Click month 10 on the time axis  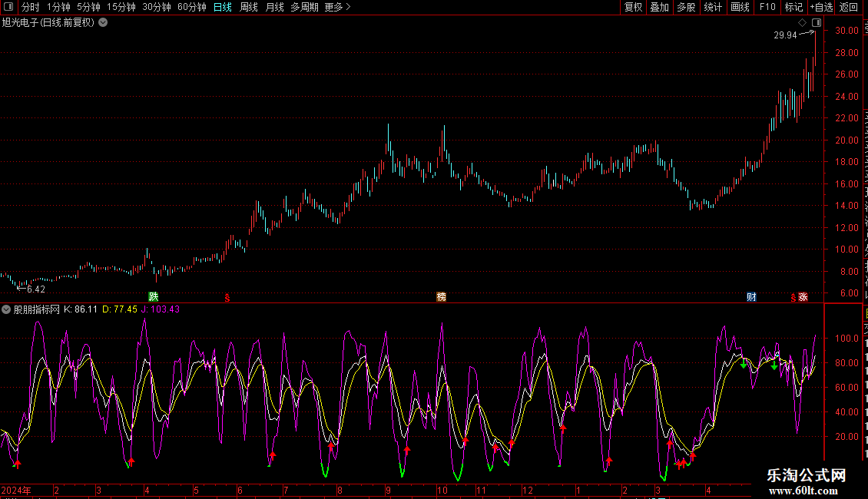(x=442, y=491)
